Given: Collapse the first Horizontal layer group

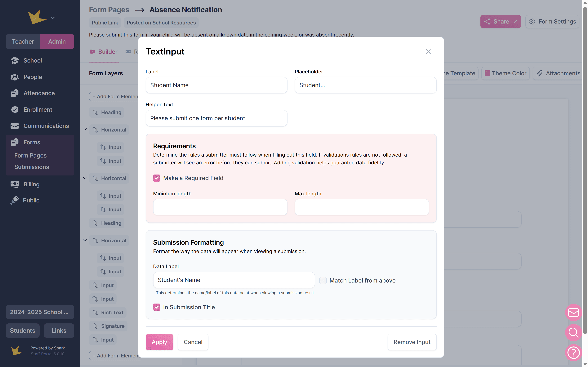Looking at the screenshot, I should pyautogui.click(x=85, y=129).
